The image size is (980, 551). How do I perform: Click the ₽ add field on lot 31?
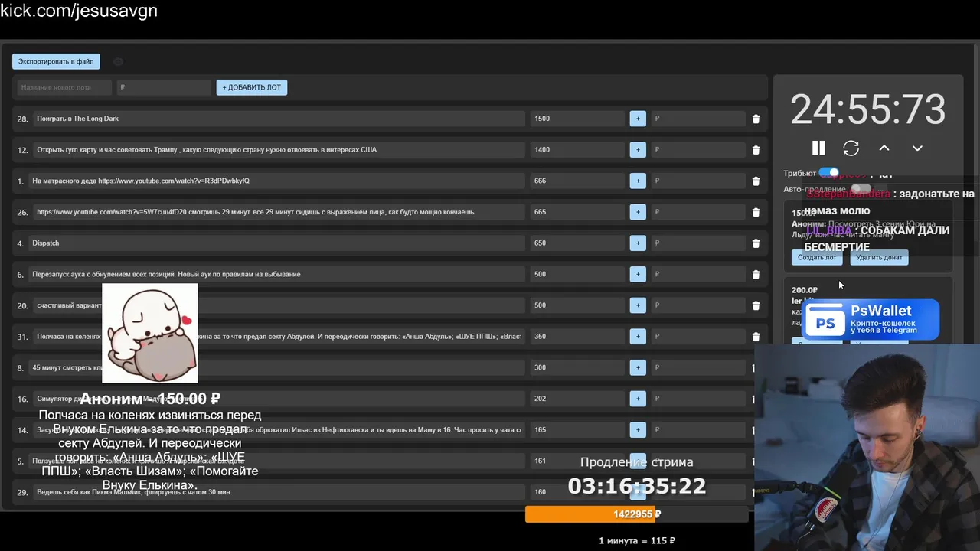point(697,337)
